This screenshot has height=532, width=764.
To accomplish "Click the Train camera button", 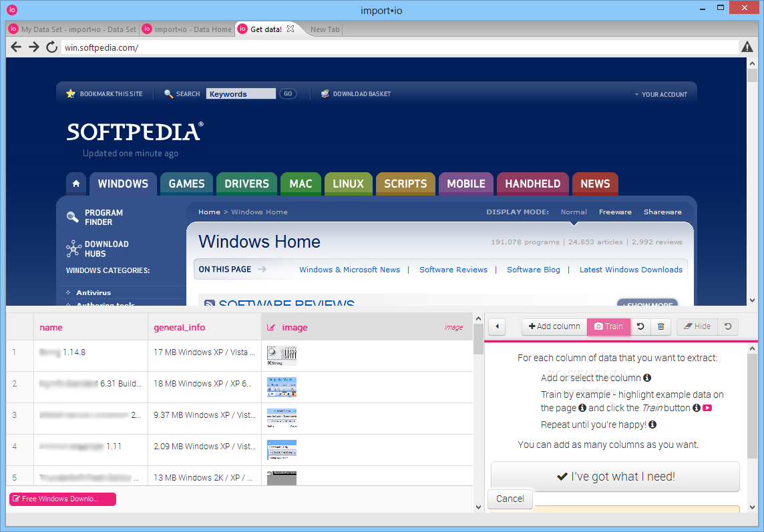I will click(608, 326).
